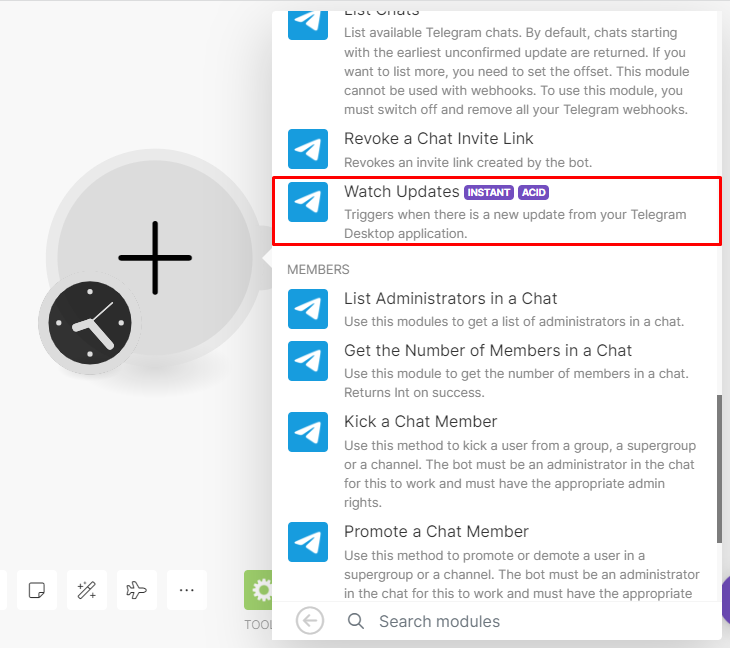The height and width of the screenshot is (648, 730).
Task: Click the green Tools gear icon
Action: click(258, 590)
